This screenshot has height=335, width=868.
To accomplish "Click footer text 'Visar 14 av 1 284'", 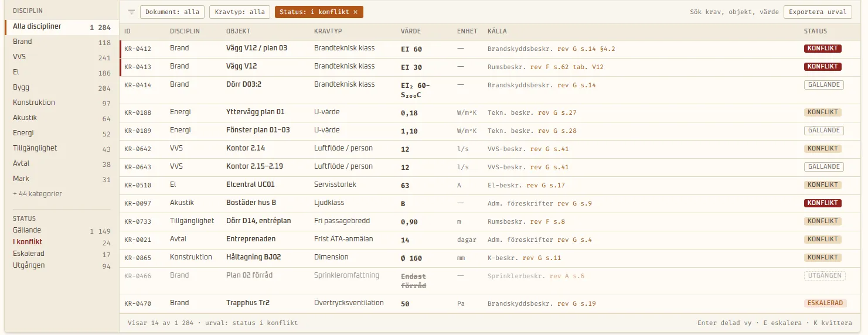I will [x=161, y=323].
